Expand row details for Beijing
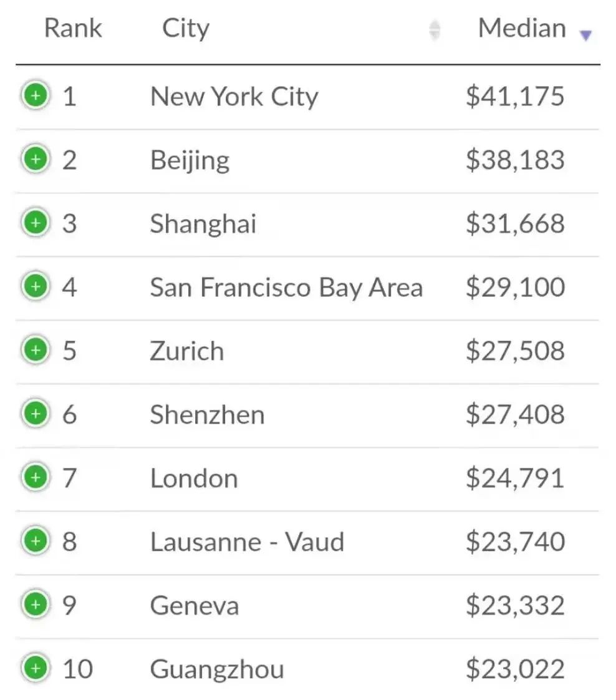 tap(36, 159)
